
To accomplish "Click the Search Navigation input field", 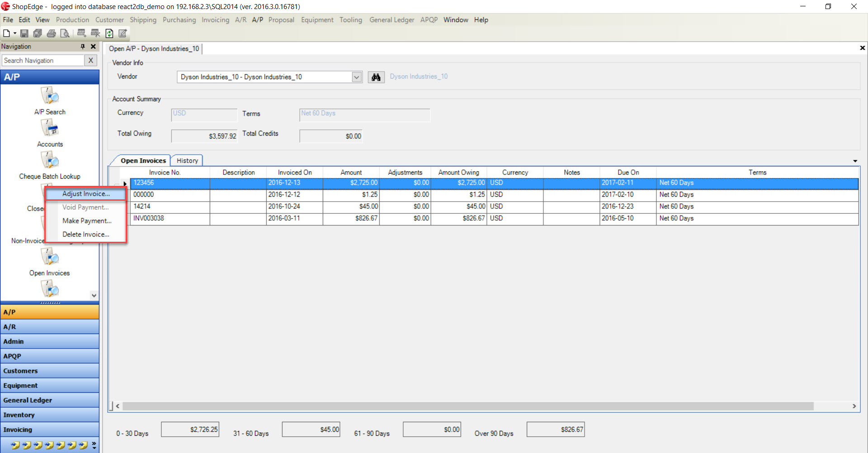I will click(43, 60).
